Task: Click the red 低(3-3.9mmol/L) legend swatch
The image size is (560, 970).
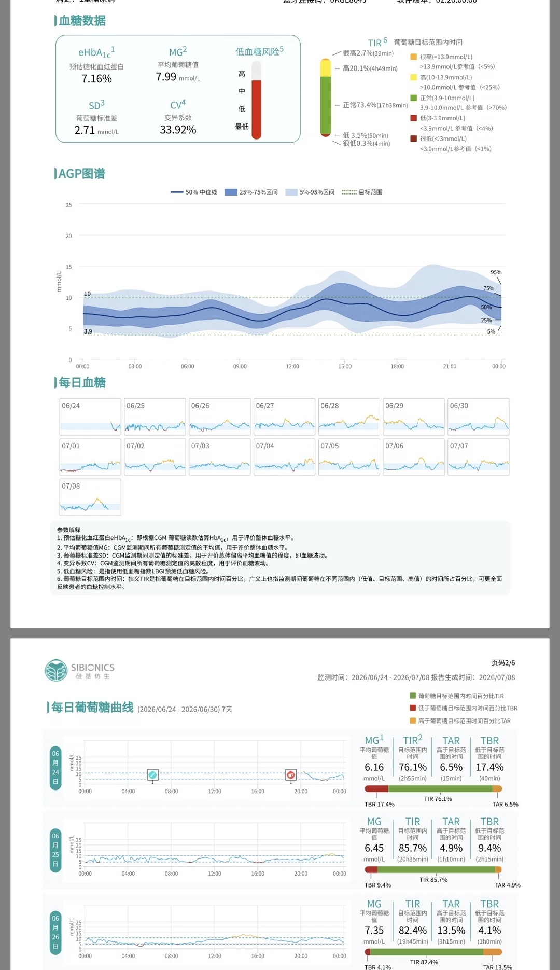Action: click(413, 118)
